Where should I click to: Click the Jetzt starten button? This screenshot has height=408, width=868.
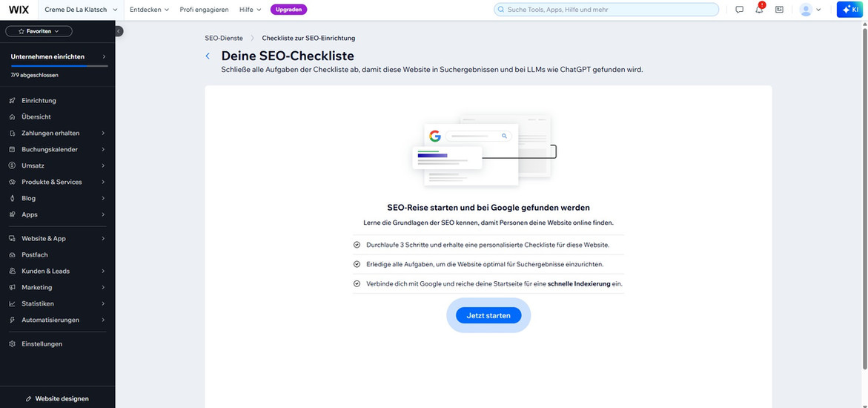pyautogui.click(x=488, y=316)
